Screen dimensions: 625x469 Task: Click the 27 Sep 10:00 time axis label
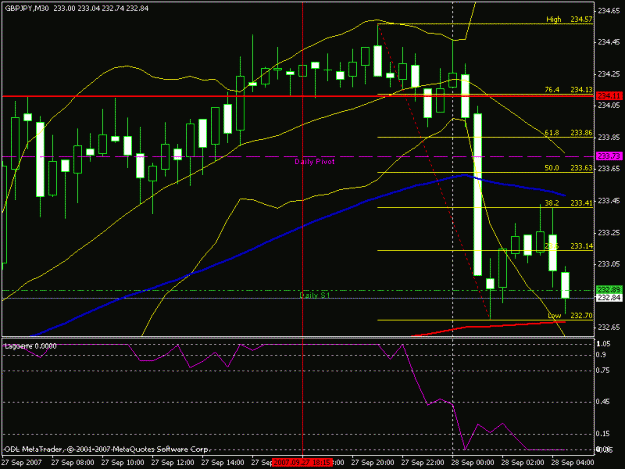(123, 463)
